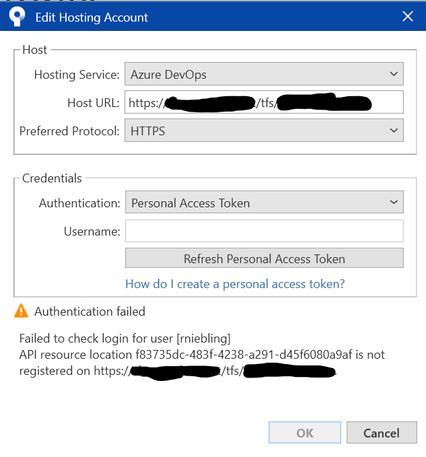Close the Edit Hosting Account dialog
This screenshot has height=457, width=426.
pos(408,16)
